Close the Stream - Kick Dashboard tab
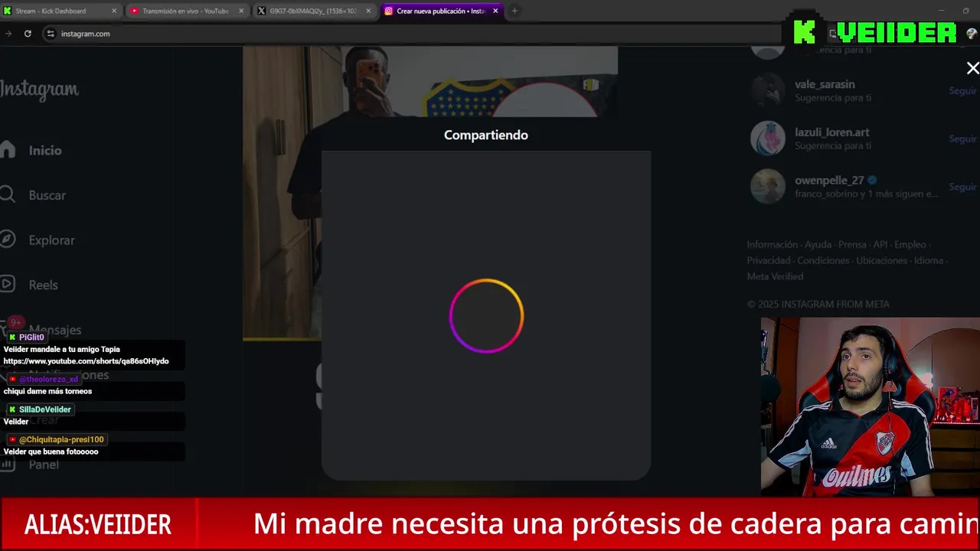The width and height of the screenshot is (980, 551). 114,11
